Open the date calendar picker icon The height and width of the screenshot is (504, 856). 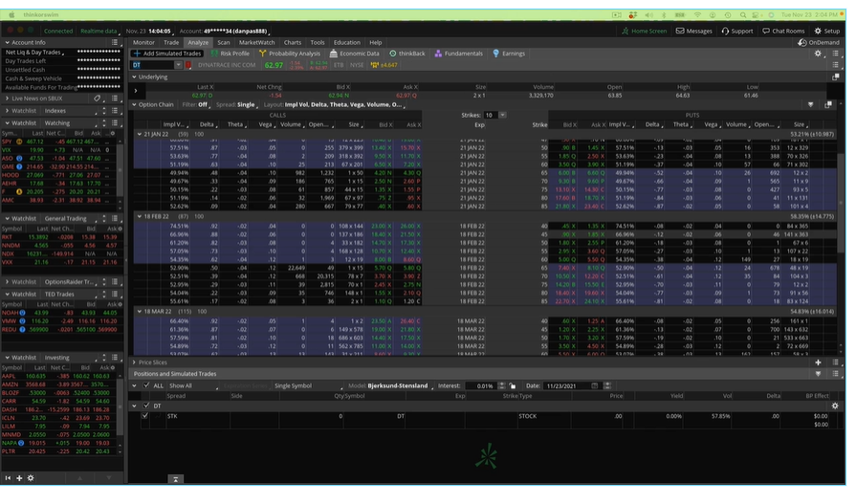point(595,385)
